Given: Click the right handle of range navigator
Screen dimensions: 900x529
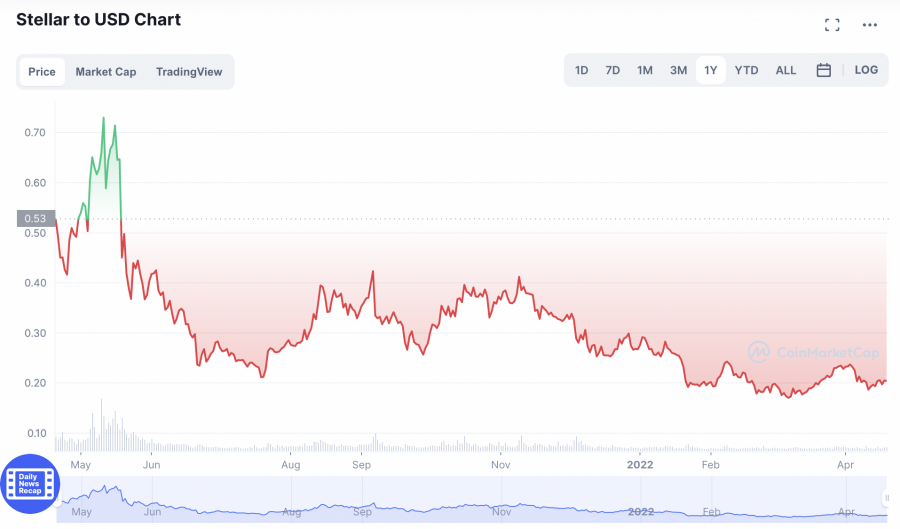Looking at the screenshot, I should click(887, 498).
